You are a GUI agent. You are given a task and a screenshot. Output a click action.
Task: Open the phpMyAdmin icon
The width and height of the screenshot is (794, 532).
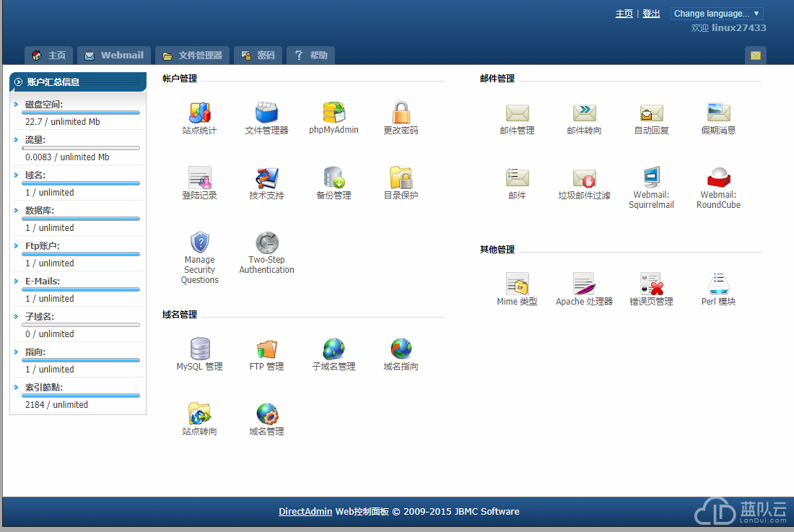(x=333, y=113)
